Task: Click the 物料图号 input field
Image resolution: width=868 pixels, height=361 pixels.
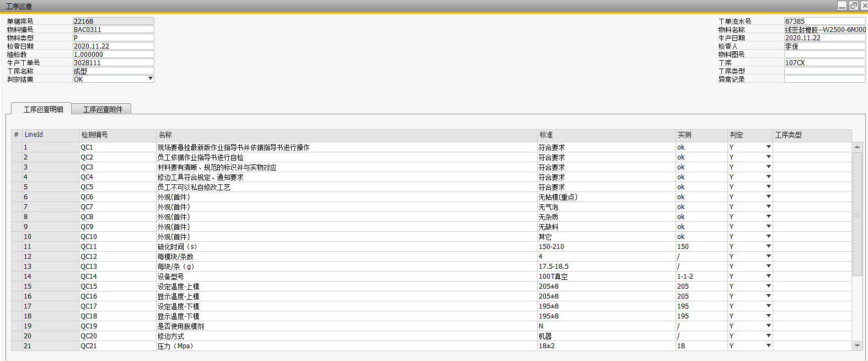Action: [824, 54]
